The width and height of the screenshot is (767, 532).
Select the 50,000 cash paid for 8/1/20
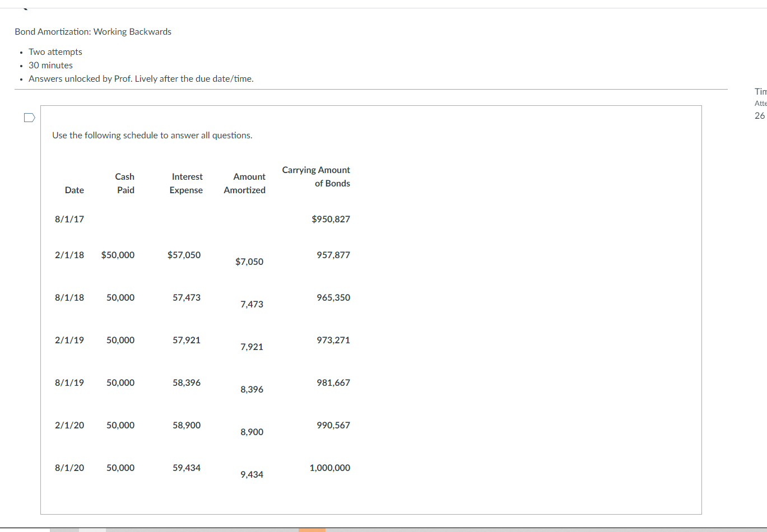(120, 468)
